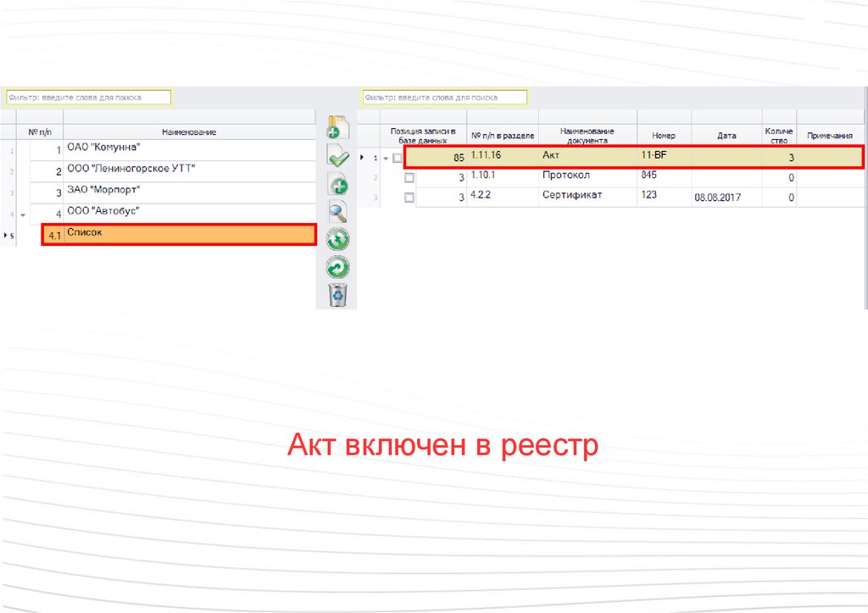Select the ЗАО "Морпорт" row

click(173, 192)
